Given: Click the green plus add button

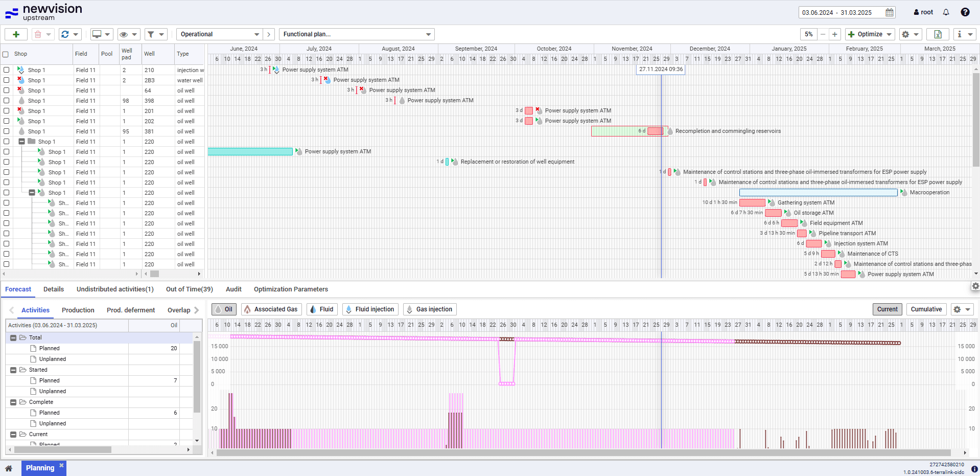Looking at the screenshot, I should tap(16, 34).
